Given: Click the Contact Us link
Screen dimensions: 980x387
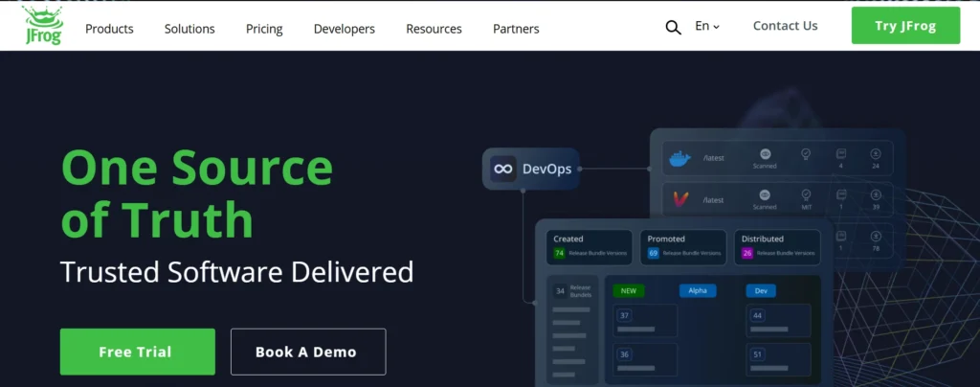Looking at the screenshot, I should [x=785, y=26].
